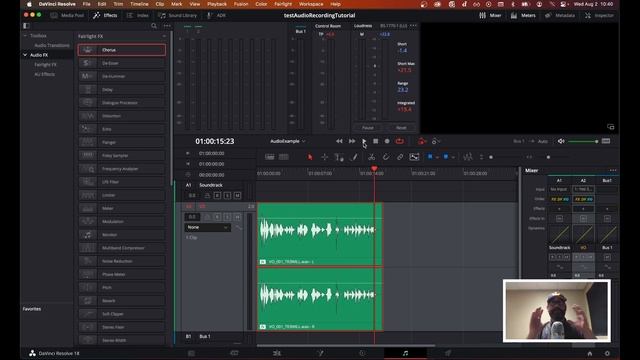The width and height of the screenshot is (640, 360).
Task: Click the second timeline view grid icon
Action: [284, 157]
